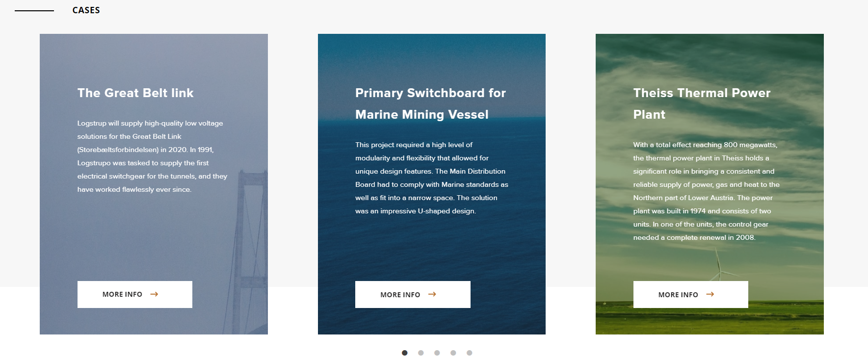Screen dimensions: 868x359
Task: Click the arrow icon in the Theiss Thermal Power button
Action: click(711, 294)
